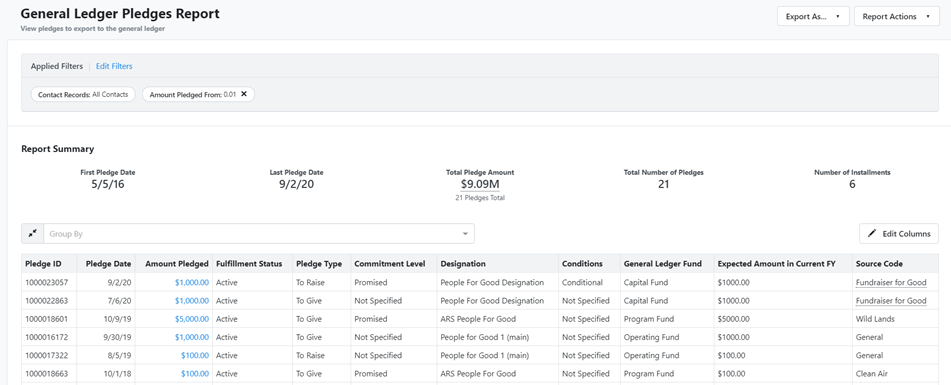Screen dimensions: 951x385
Task: Remove the Amount Pledged From filter
Action: coord(244,94)
